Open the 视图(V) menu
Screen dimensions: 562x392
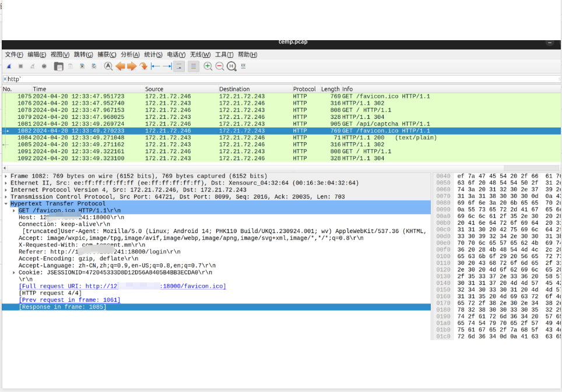click(60, 54)
